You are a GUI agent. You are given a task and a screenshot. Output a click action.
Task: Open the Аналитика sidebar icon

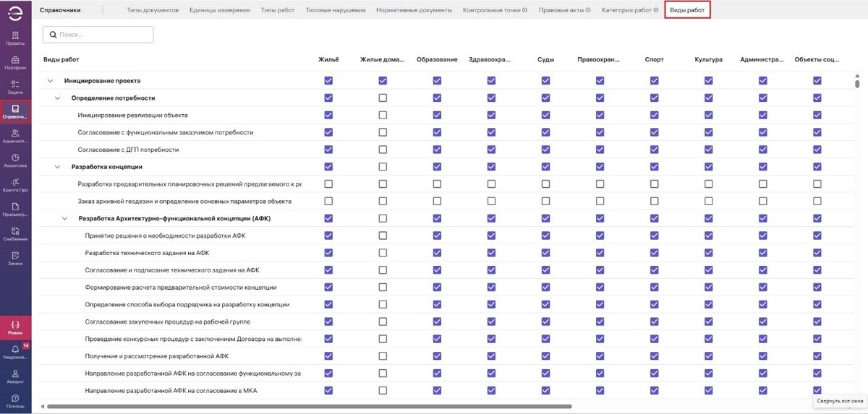point(15,160)
